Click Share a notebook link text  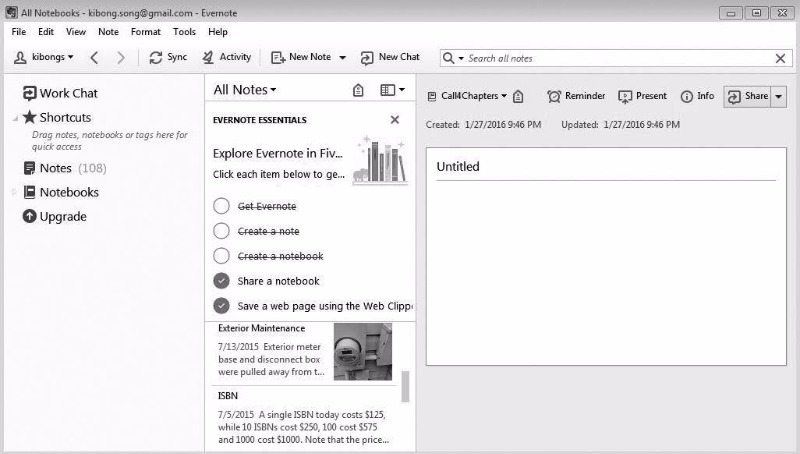pos(278,281)
